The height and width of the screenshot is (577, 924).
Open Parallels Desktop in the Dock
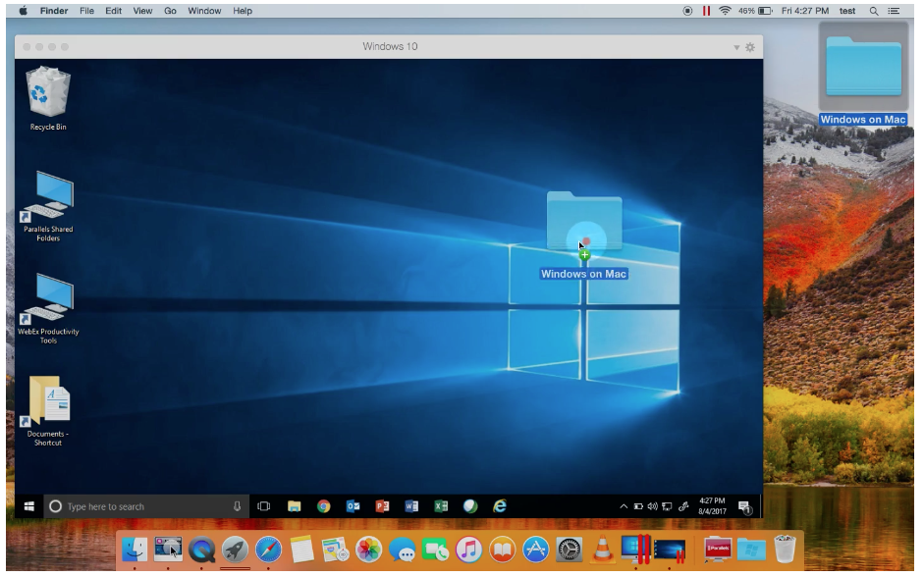(635, 550)
